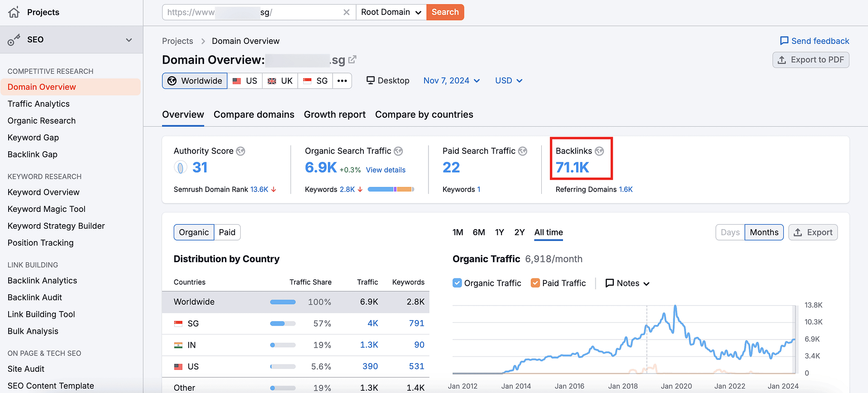Select the UK region toggle
Screen dimensions: 868x393
[x=280, y=81]
